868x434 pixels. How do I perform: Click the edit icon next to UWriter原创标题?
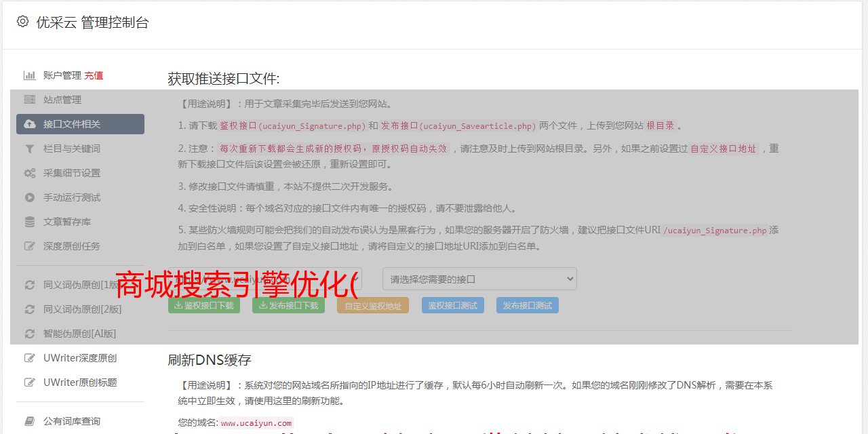pos(30,382)
